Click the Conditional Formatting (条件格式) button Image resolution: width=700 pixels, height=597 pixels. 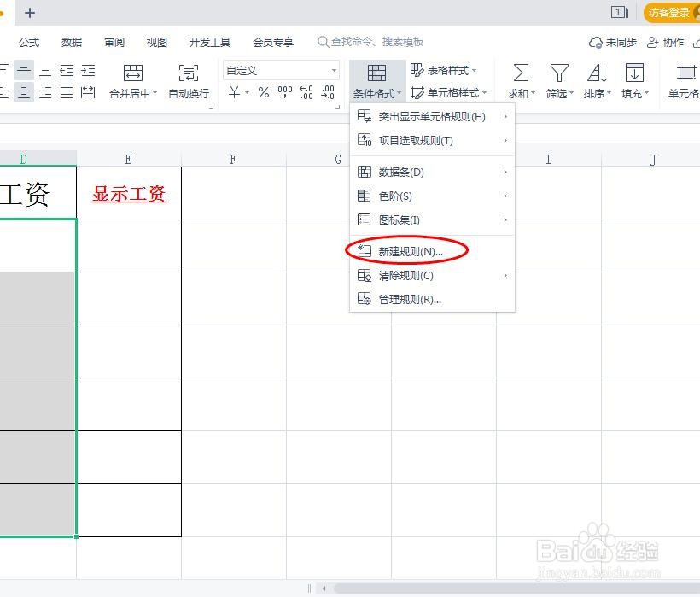(376, 80)
